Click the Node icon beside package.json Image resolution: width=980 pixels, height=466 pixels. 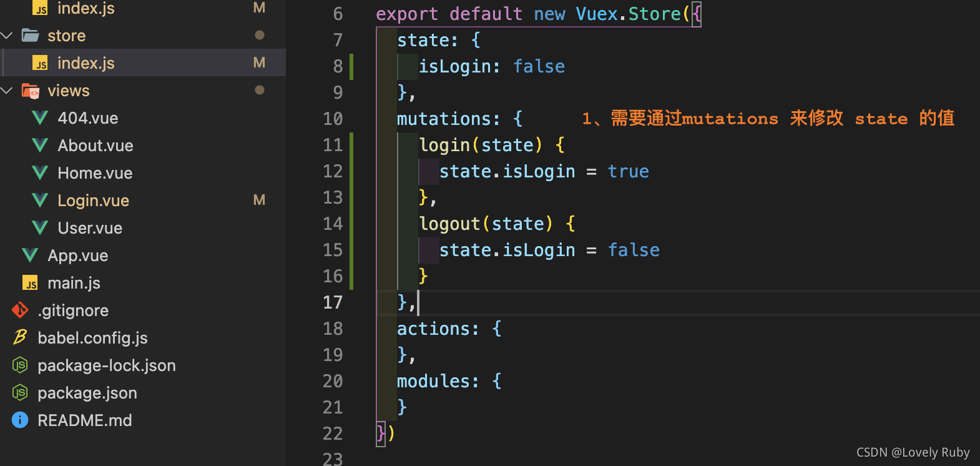pos(20,392)
